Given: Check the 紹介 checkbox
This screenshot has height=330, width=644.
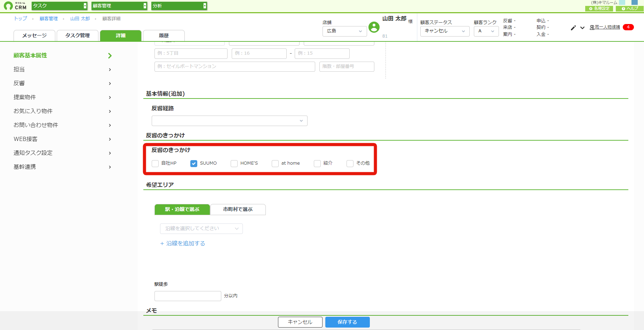Looking at the screenshot, I should pyautogui.click(x=317, y=163).
